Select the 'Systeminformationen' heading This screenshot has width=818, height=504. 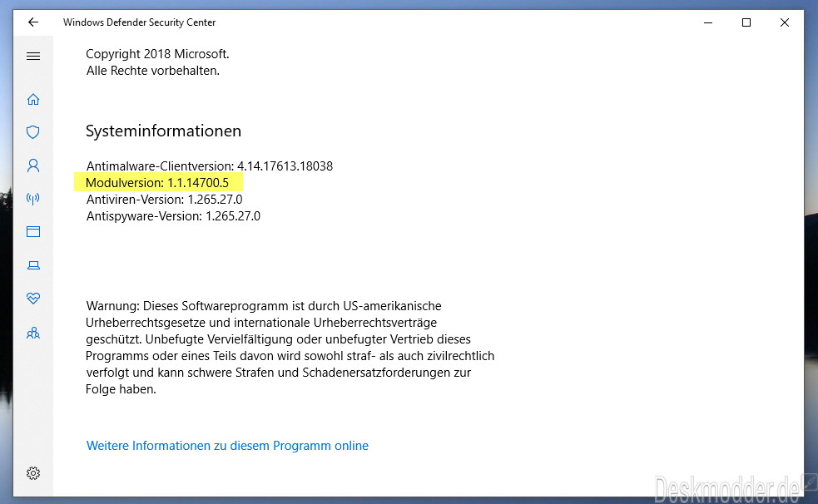[x=163, y=131]
